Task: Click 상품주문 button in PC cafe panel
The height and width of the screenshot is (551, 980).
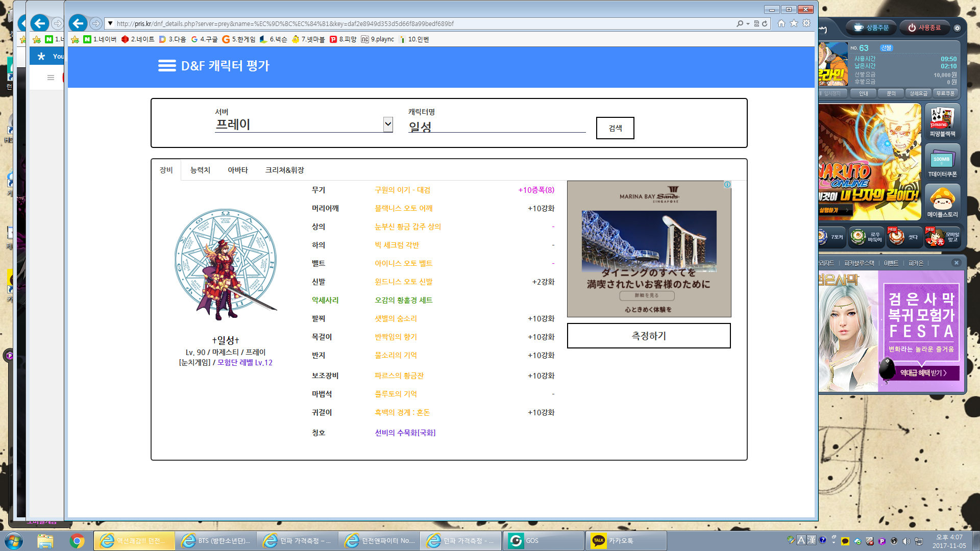Action: (x=872, y=28)
